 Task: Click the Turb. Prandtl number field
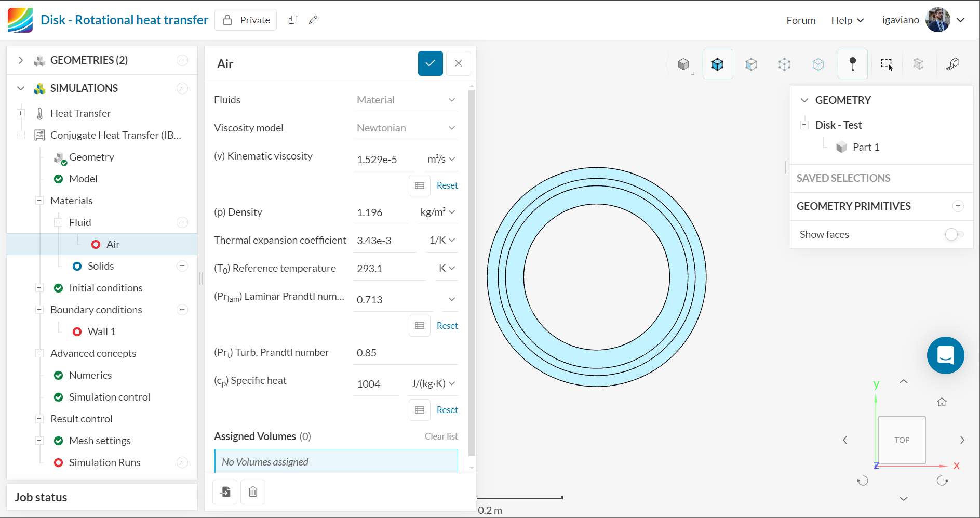pyautogui.click(x=405, y=353)
